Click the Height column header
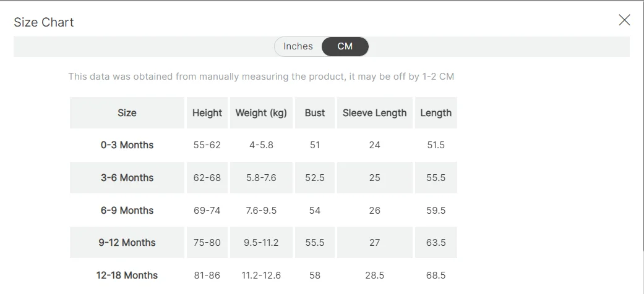This screenshot has width=644, height=294. (207, 113)
